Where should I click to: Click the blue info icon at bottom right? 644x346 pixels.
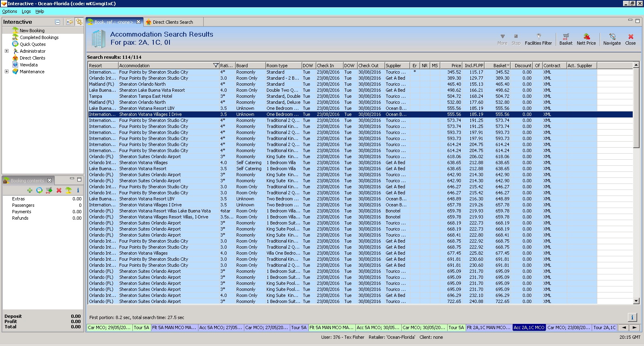click(632, 317)
